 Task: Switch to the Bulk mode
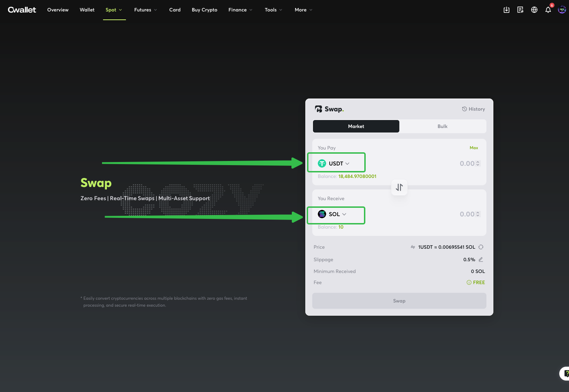(x=442, y=126)
